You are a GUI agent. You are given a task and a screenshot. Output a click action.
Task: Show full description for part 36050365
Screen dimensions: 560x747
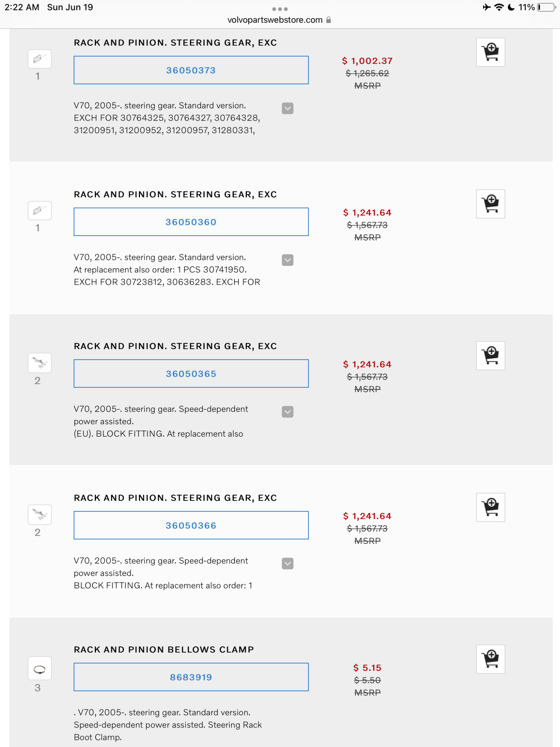point(287,412)
